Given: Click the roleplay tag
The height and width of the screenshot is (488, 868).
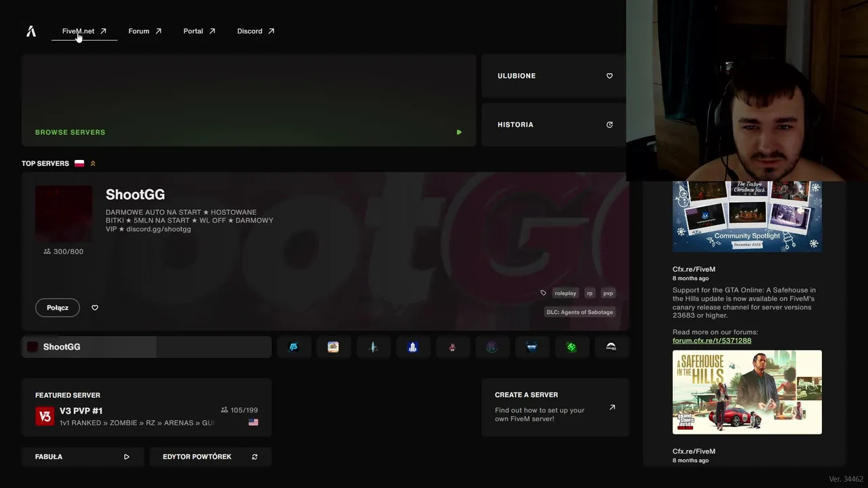Looking at the screenshot, I should pyautogui.click(x=565, y=293).
